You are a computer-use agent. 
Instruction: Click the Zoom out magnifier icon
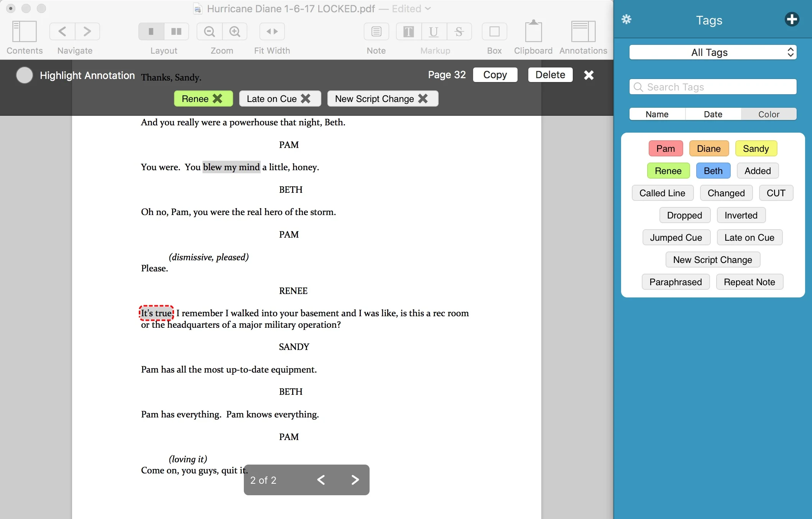click(x=209, y=31)
